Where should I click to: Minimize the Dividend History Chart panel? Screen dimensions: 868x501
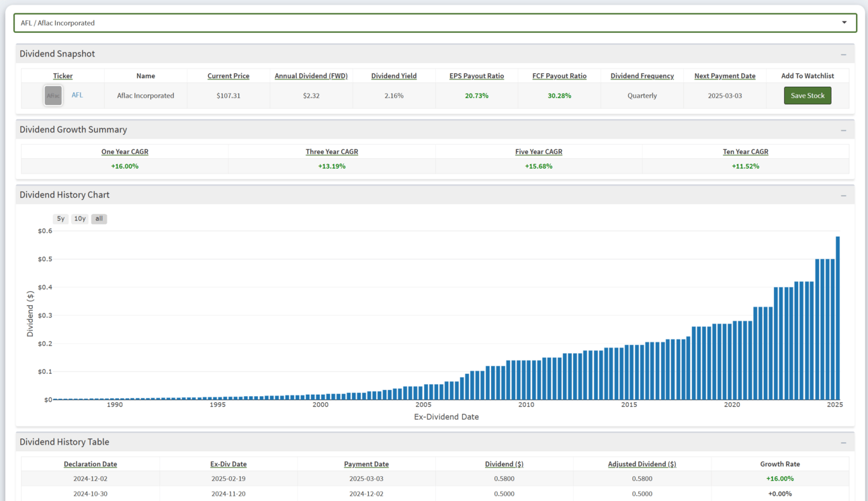tap(843, 195)
